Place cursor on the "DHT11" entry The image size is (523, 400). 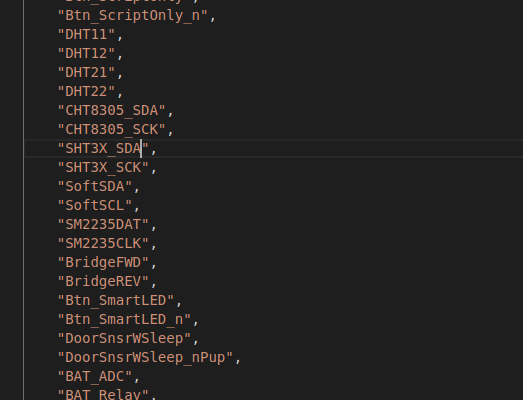click(86, 35)
